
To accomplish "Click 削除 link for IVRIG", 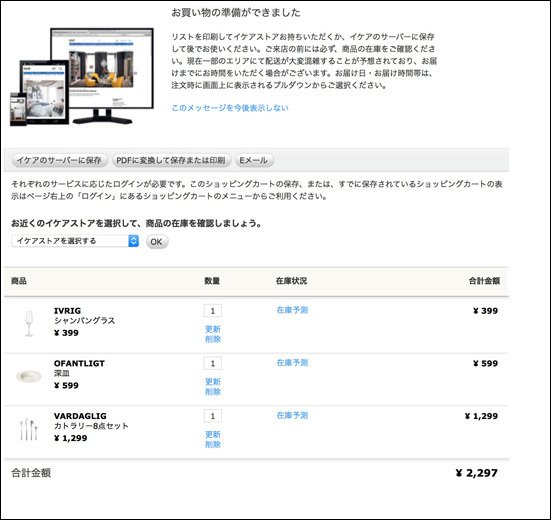I will [213, 339].
